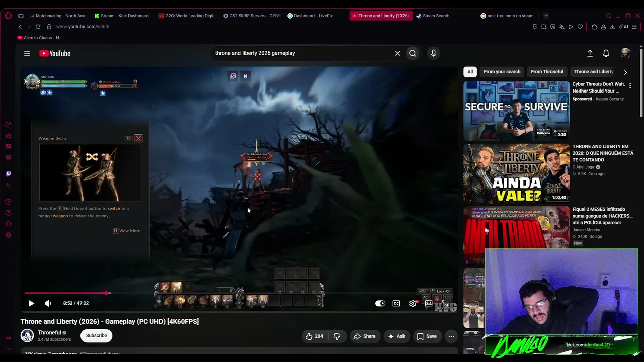644x362 pixels.
Task: Open the history clock in the sidebar
Action: (8, 213)
